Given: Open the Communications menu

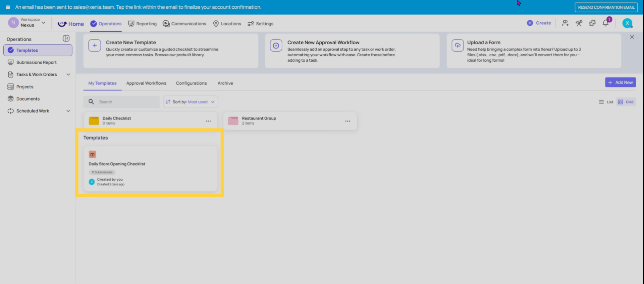Looking at the screenshot, I should (184, 24).
